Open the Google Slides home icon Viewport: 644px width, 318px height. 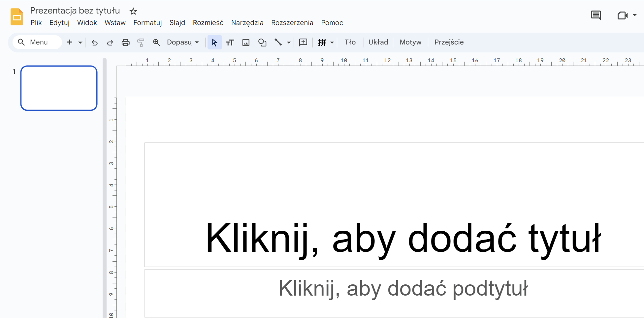17,17
